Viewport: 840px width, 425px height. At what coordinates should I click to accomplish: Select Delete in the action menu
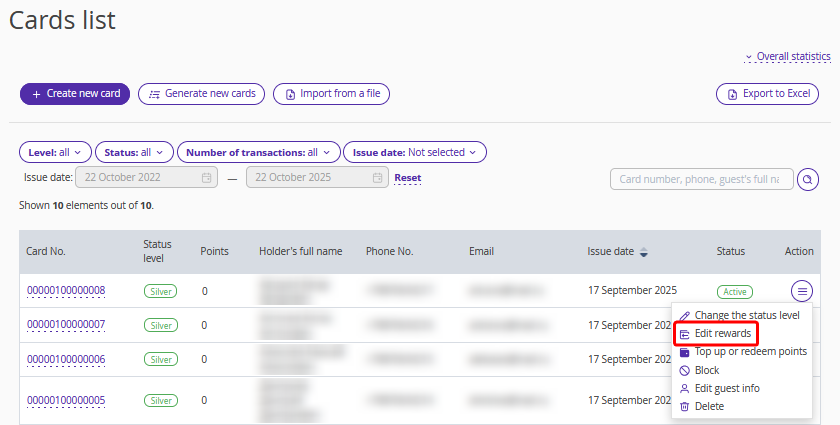tap(709, 406)
